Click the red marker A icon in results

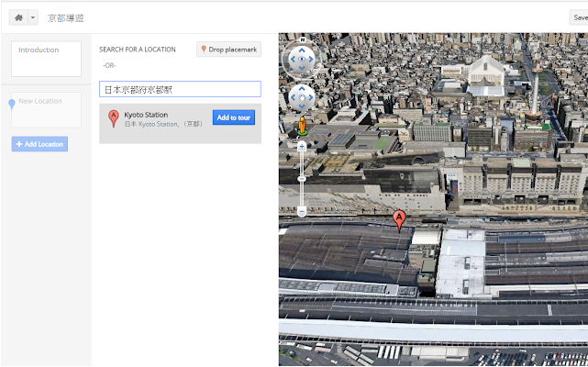click(x=114, y=118)
